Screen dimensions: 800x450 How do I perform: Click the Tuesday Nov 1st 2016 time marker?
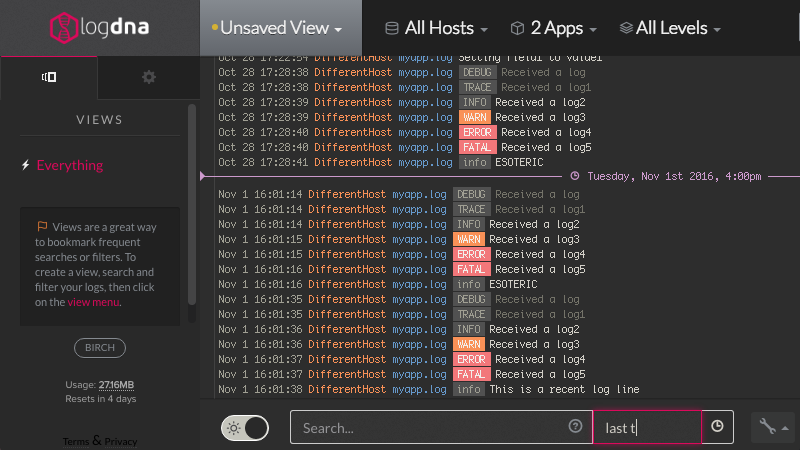coord(674,177)
